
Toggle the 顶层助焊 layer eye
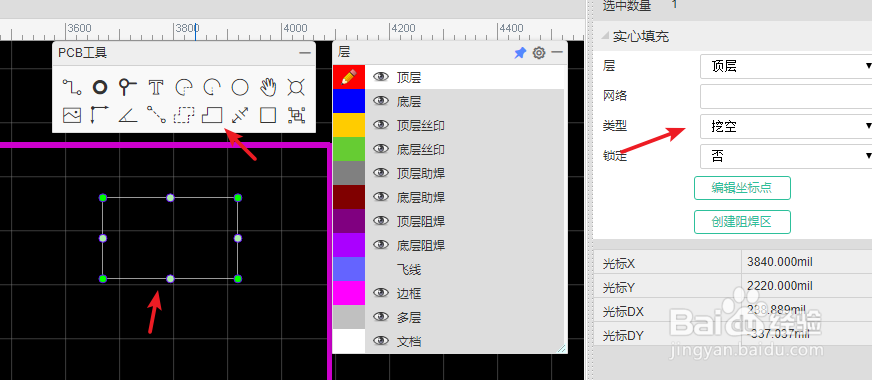(380, 173)
